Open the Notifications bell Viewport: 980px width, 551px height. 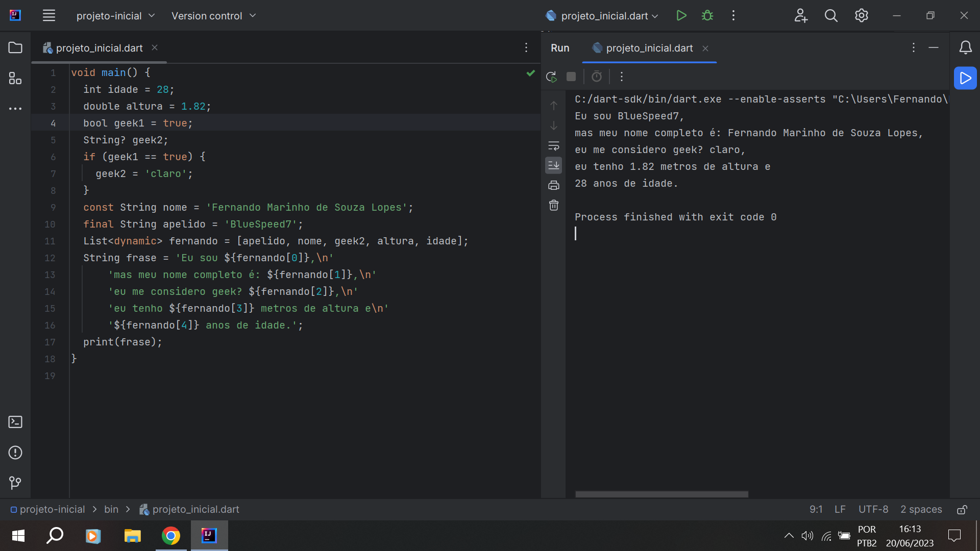click(x=965, y=48)
